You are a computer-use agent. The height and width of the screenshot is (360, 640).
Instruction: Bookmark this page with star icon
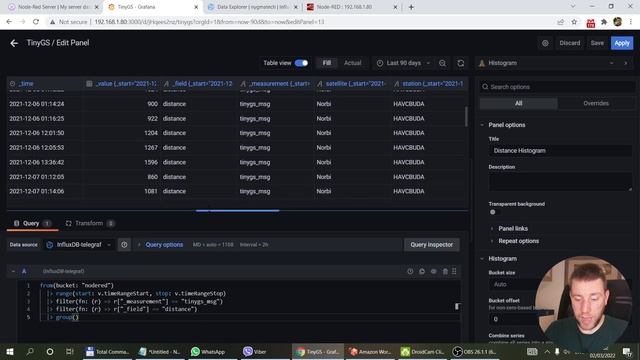click(574, 22)
